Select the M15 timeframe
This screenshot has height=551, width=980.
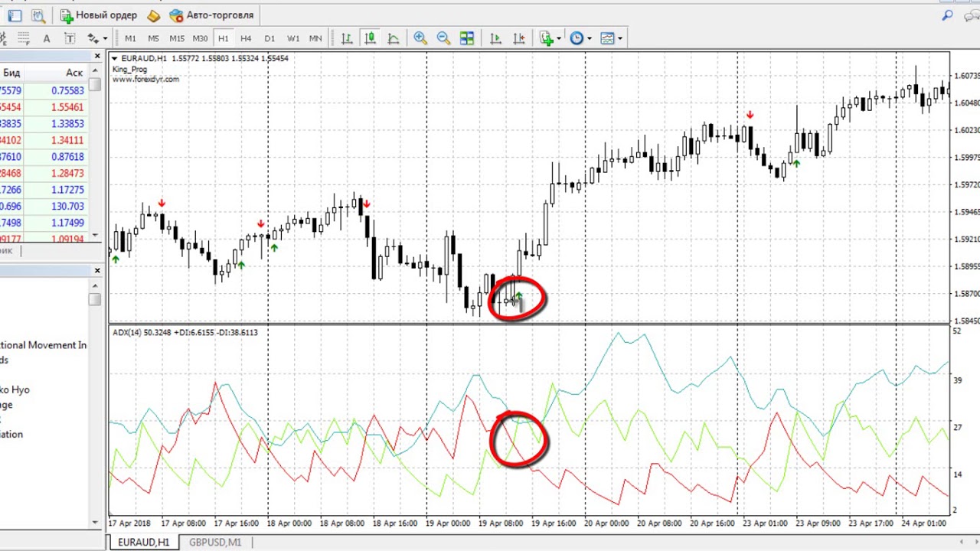click(177, 38)
